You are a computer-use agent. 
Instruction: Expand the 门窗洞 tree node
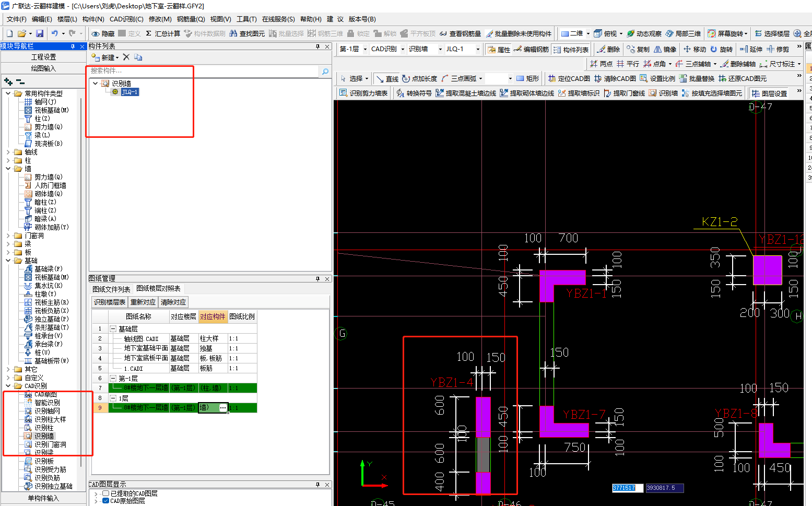point(8,236)
